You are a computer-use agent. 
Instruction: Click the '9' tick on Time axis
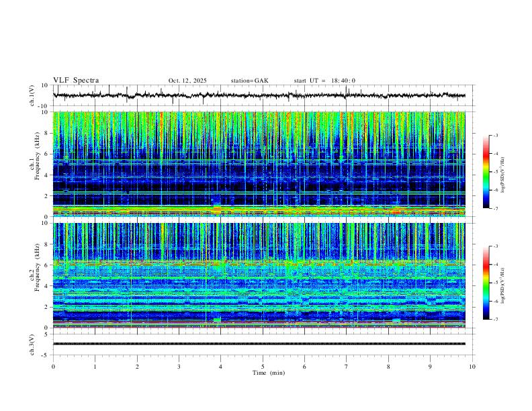pos(430,367)
